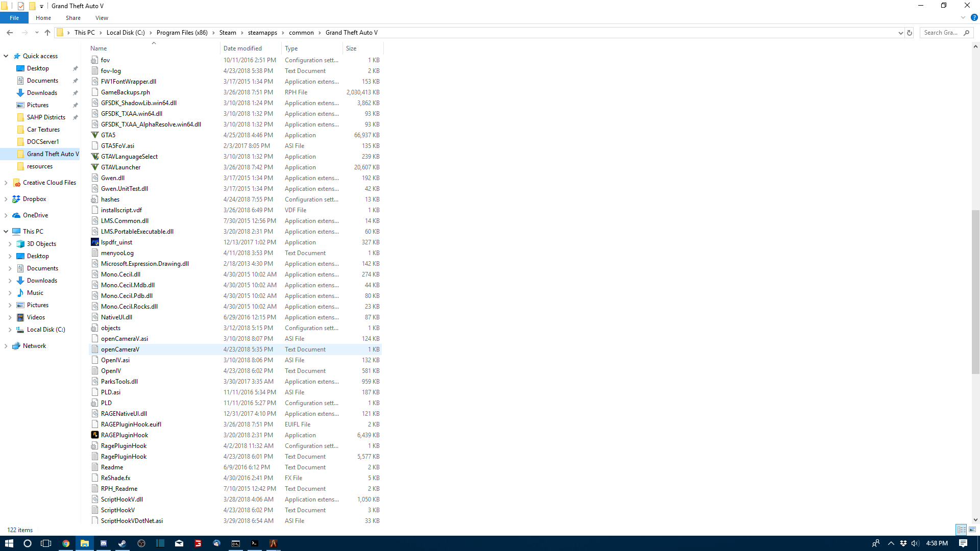Image resolution: width=980 pixels, height=551 pixels.
Task: Open Quick Access Toolbar customize dropdown
Action: (x=42, y=6)
